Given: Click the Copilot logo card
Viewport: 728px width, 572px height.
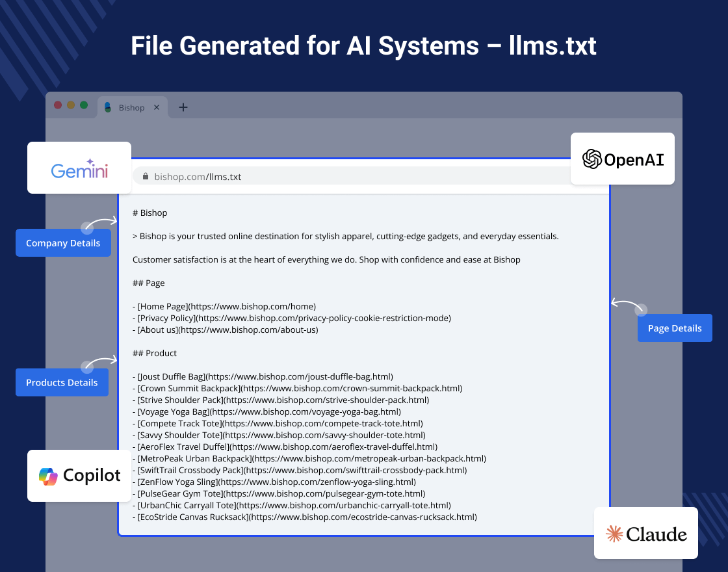Looking at the screenshot, I should (x=79, y=475).
